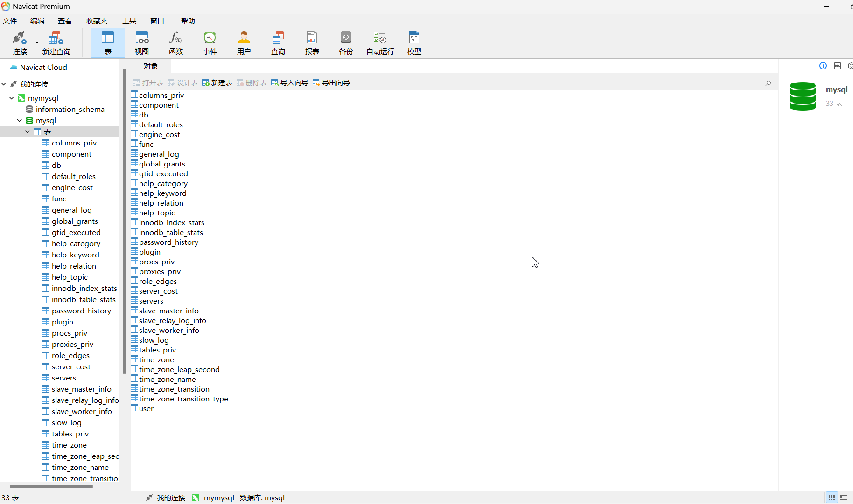853x504 pixels.
Task: Select slow_log in the left tree
Action: click(x=67, y=422)
